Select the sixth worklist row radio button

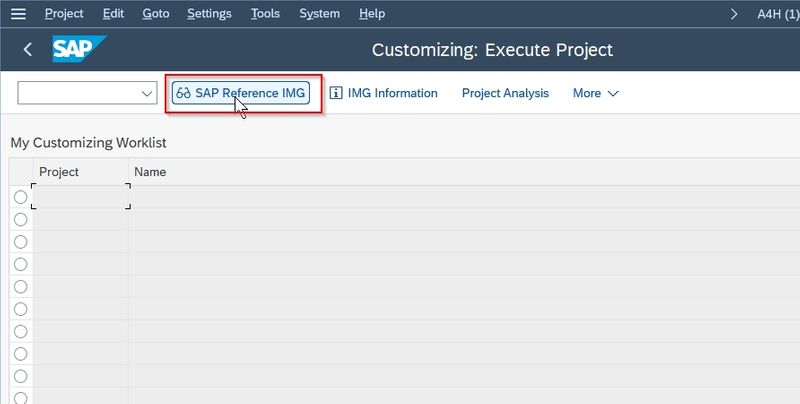(x=20, y=309)
